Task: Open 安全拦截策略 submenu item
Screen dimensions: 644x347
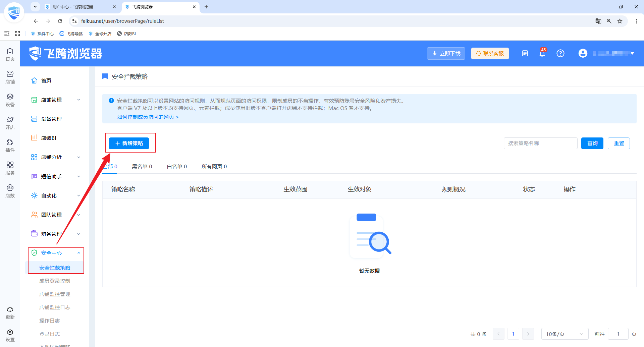Action: 55,268
